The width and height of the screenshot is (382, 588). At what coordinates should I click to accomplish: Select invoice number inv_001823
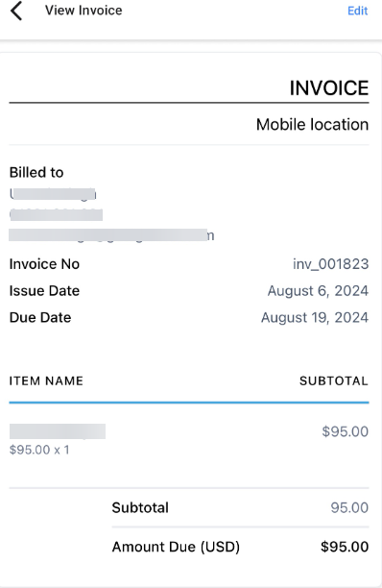(331, 264)
